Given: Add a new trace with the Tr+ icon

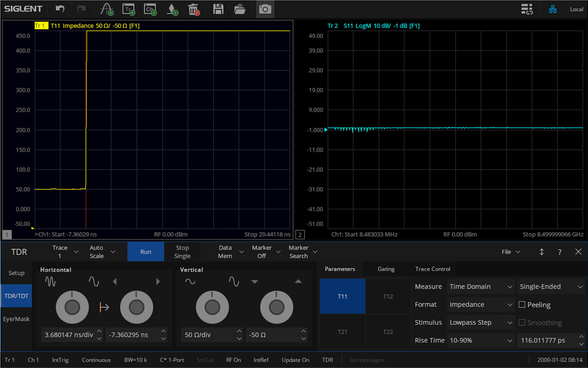Looking at the screenshot, I should pos(128,9).
